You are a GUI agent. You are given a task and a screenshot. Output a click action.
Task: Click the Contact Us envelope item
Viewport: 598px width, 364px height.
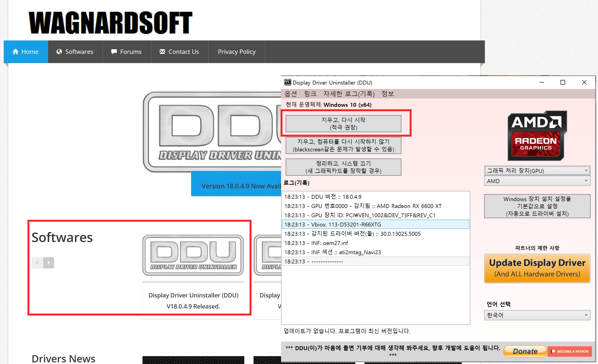(x=162, y=52)
